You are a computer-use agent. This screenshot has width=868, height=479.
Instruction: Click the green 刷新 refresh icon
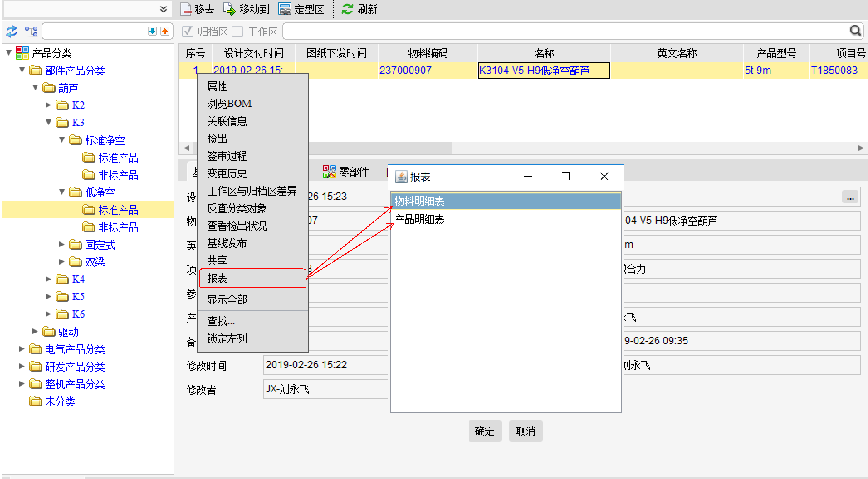pos(347,9)
